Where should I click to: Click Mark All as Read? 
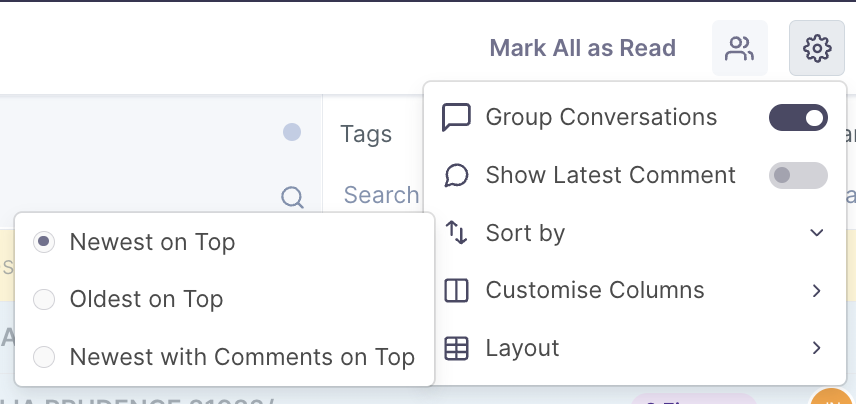pos(582,48)
